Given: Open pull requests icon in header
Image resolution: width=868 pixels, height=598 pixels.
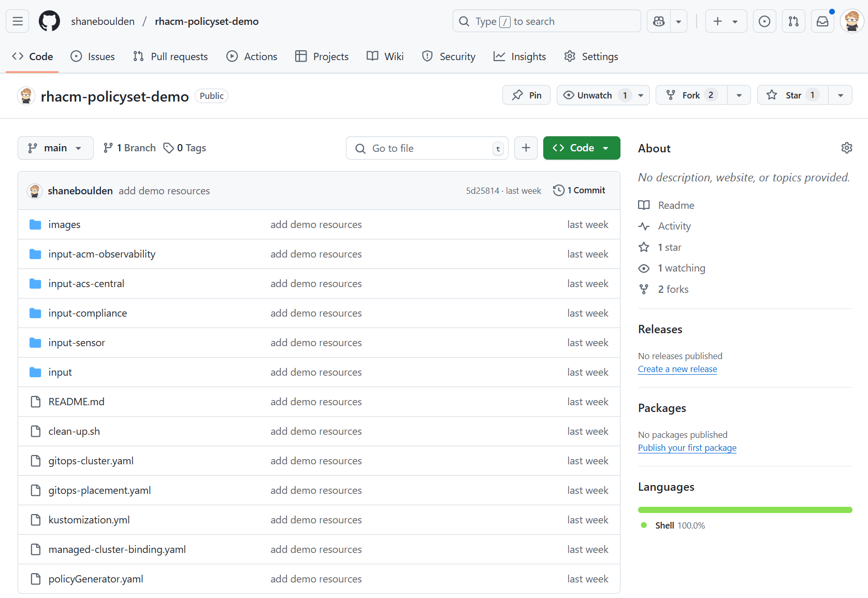Looking at the screenshot, I should pos(793,21).
